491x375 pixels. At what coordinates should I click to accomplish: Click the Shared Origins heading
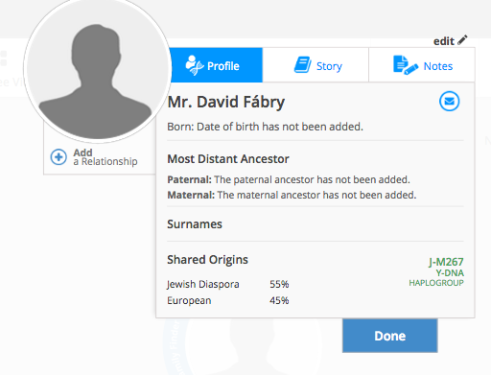point(208,260)
